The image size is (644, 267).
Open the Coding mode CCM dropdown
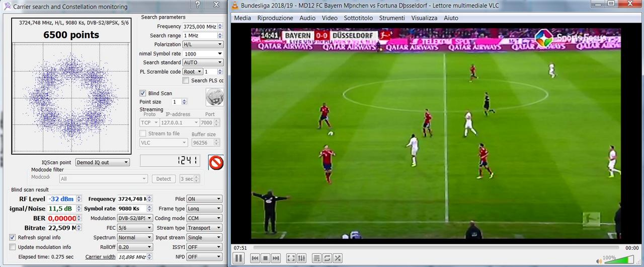[204, 218]
